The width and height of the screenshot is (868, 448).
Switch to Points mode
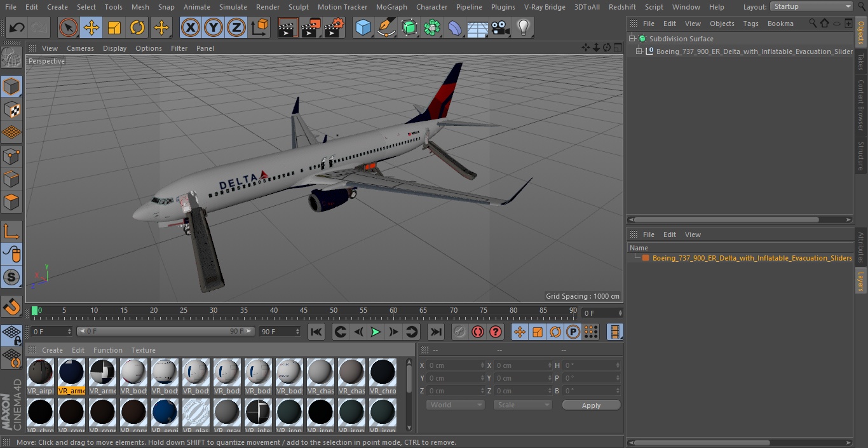click(x=11, y=156)
